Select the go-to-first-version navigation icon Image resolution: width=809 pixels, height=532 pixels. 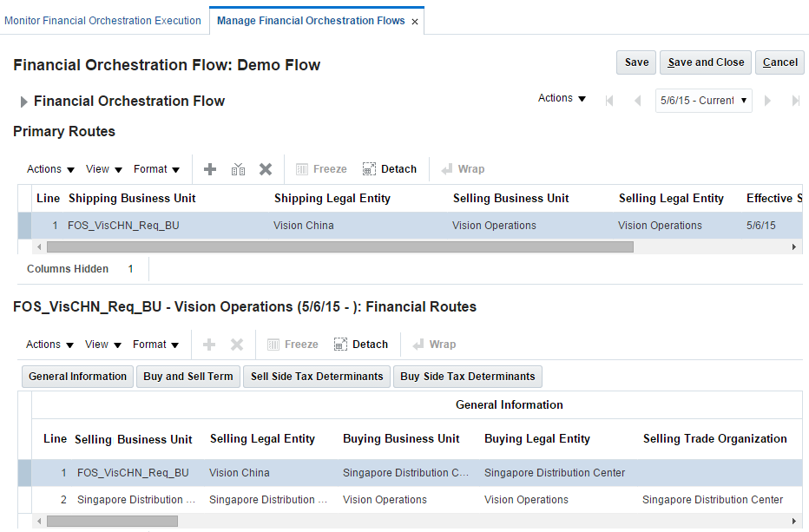(x=610, y=100)
